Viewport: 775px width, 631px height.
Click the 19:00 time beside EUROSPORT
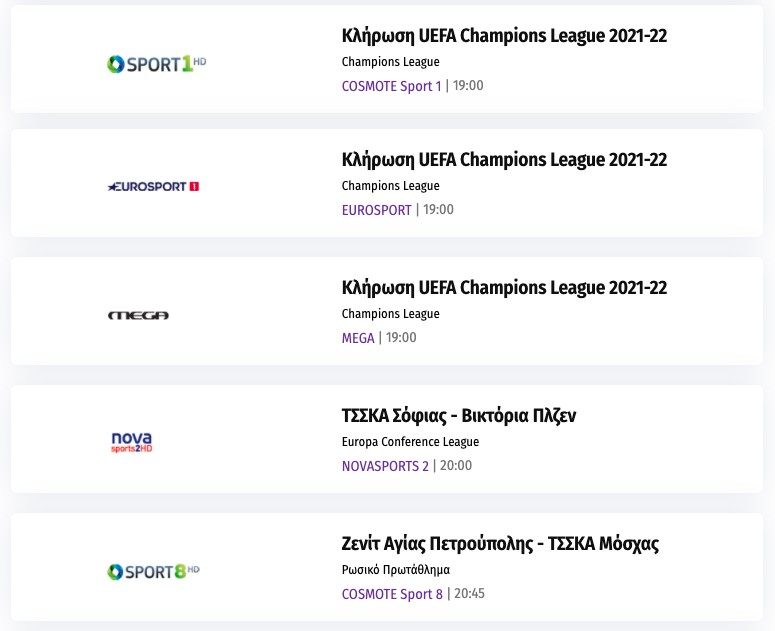[x=438, y=210]
